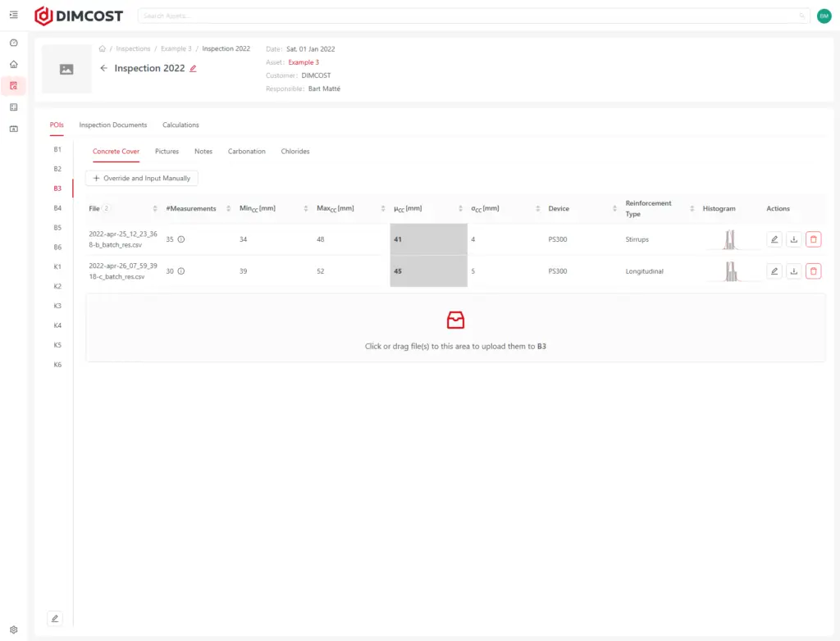Image resolution: width=840 pixels, height=641 pixels.
Task: Go to Inspections breadcrumb
Action: (133, 48)
